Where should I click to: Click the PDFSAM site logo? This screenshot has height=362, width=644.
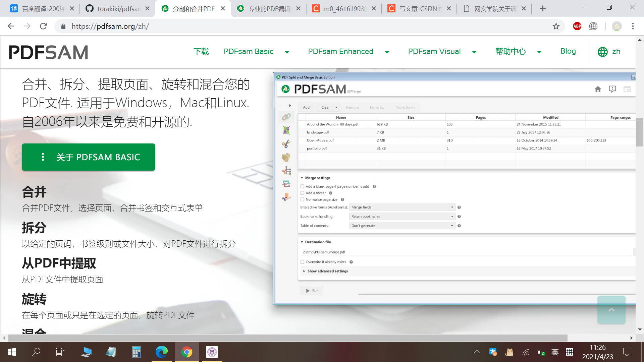48,52
